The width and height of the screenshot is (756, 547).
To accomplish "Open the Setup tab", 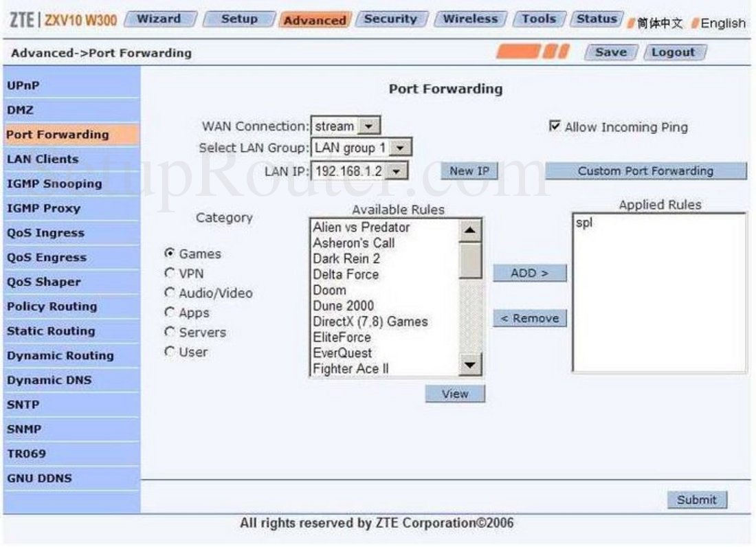I will [x=239, y=19].
